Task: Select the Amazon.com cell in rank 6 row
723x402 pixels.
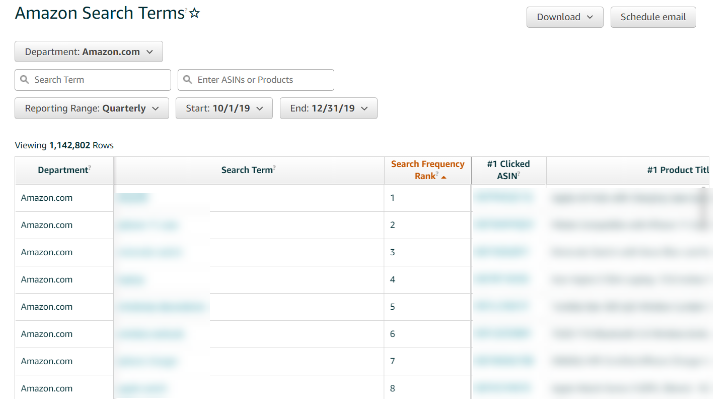Action: click(x=64, y=334)
